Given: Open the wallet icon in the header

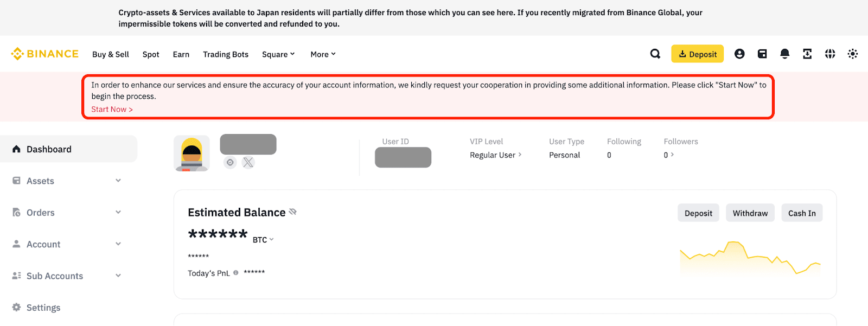Looking at the screenshot, I should tap(762, 54).
